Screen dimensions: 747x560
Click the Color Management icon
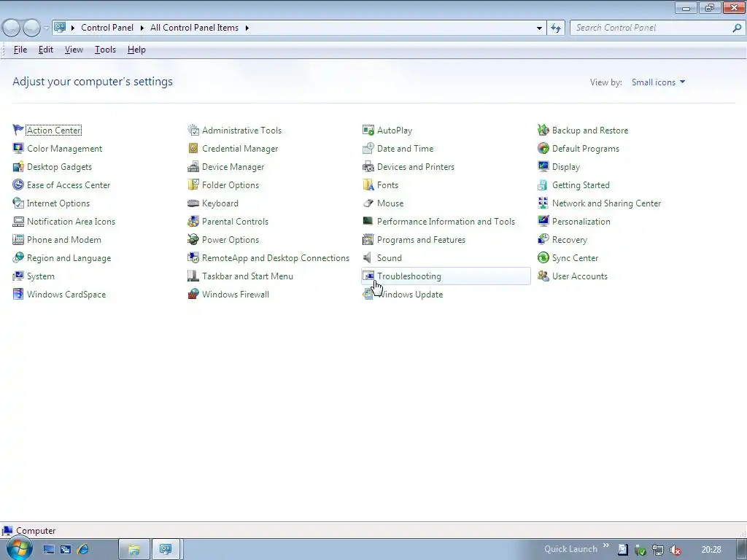(18, 149)
